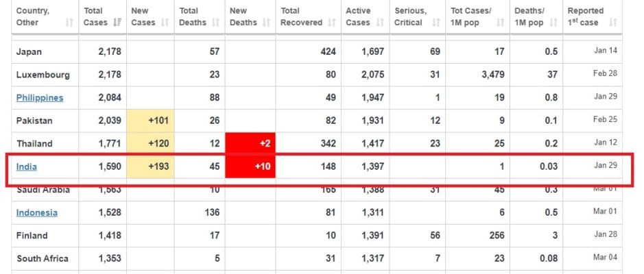The image size is (644, 274).
Task: Select Thailand's red +2 new deaths cell
Action: point(250,144)
